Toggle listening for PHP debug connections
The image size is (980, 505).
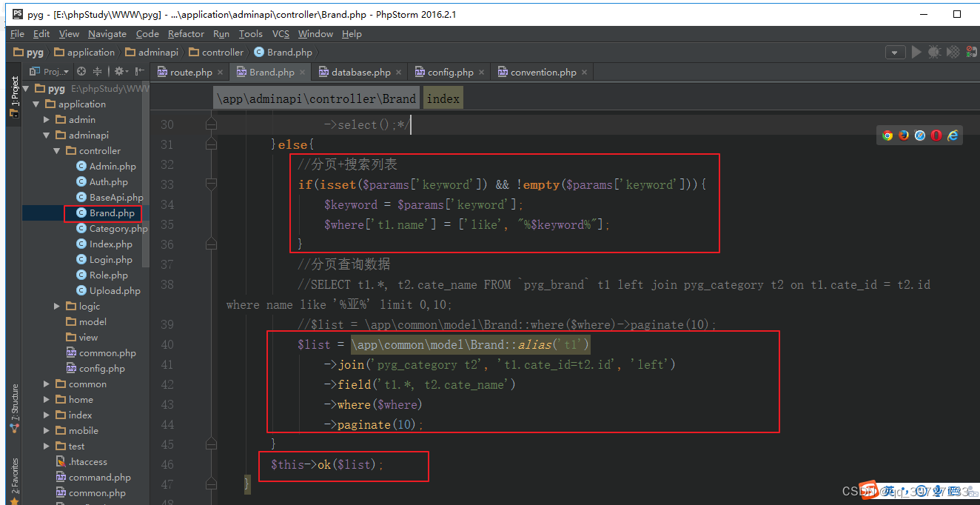click(970, 52)
